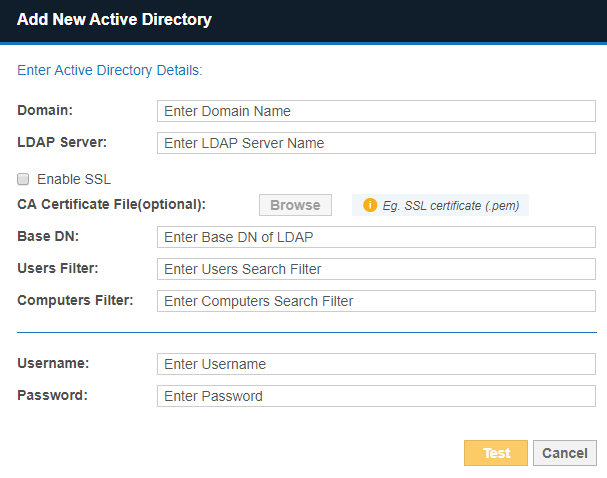Click the 'CA Certificate File(optional):' label
This screenshot has width=607, height=478.
(111, 204)
